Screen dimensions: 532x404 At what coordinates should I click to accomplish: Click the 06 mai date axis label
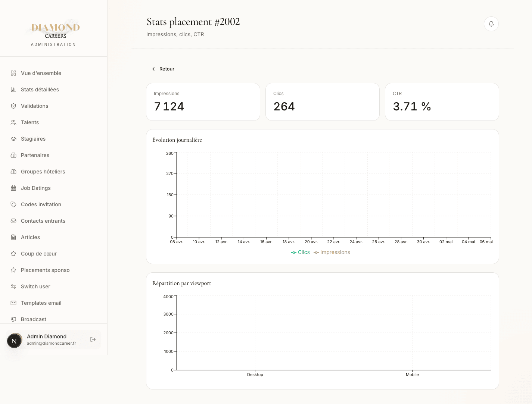pyautogui.click(x=486, y=242)
